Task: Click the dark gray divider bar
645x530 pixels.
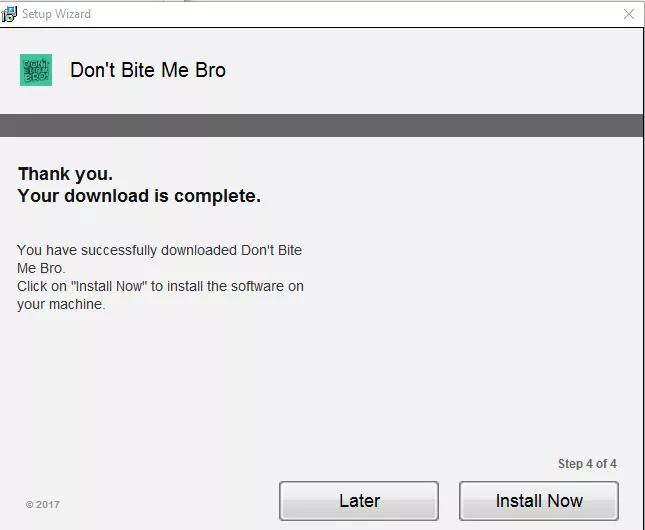Action: (322, 126)
